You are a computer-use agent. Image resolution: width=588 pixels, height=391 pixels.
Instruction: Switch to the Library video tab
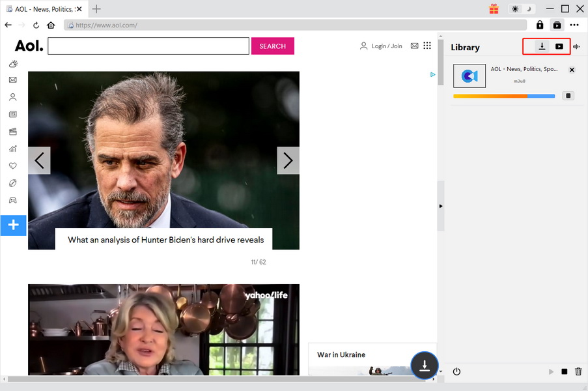tap(559, 46)
